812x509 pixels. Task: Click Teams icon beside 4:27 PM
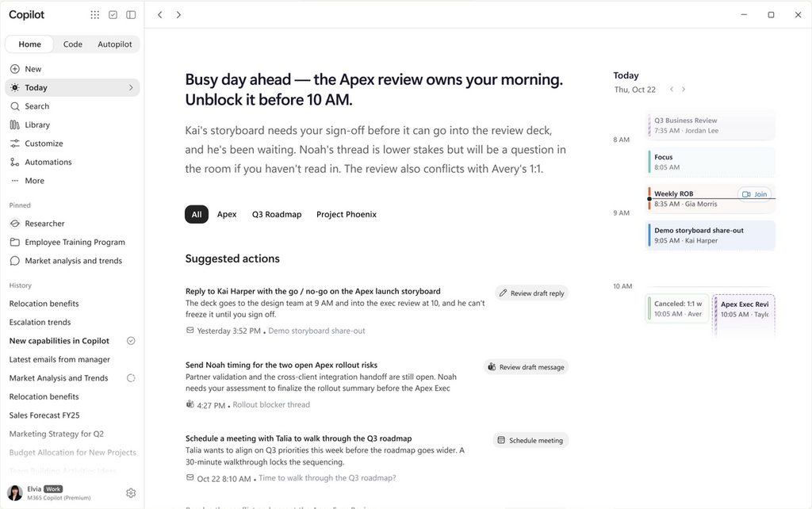[x=190, y=404]
